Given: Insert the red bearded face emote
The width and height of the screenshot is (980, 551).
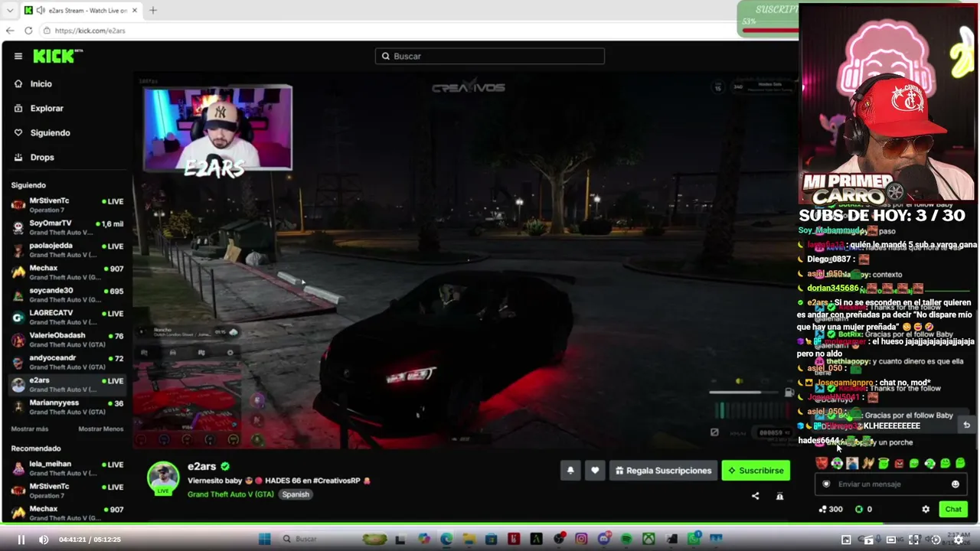Looking at the screenshot, I should click(822, 463).
